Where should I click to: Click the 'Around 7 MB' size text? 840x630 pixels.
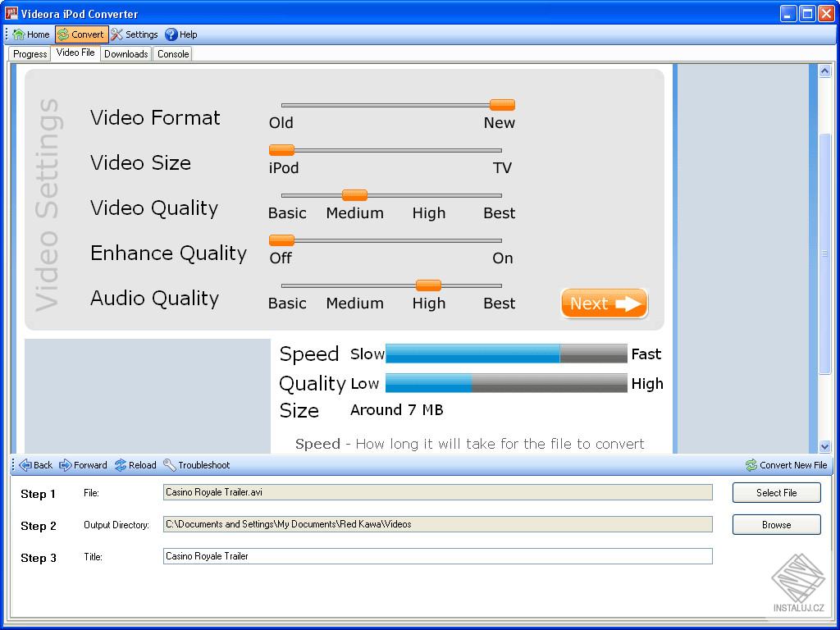[397, 410]
